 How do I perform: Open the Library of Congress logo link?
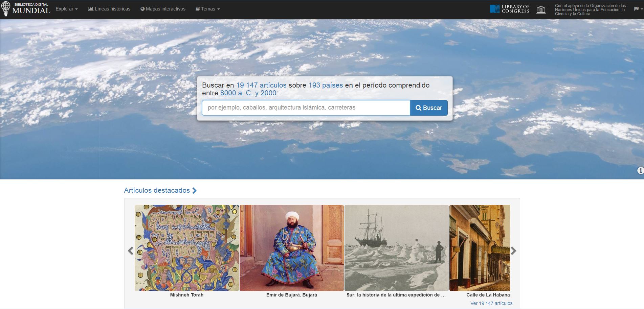pyautogui.click(x=509, y=9)
